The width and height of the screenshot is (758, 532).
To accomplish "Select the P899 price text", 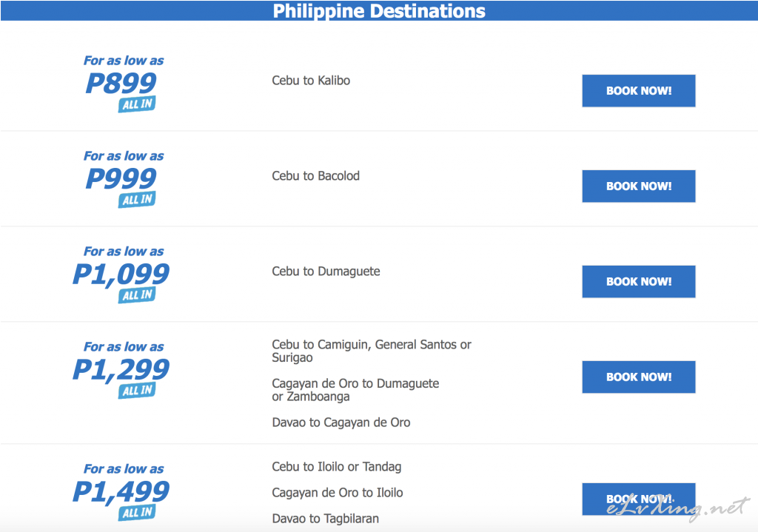I will (121, 83).
